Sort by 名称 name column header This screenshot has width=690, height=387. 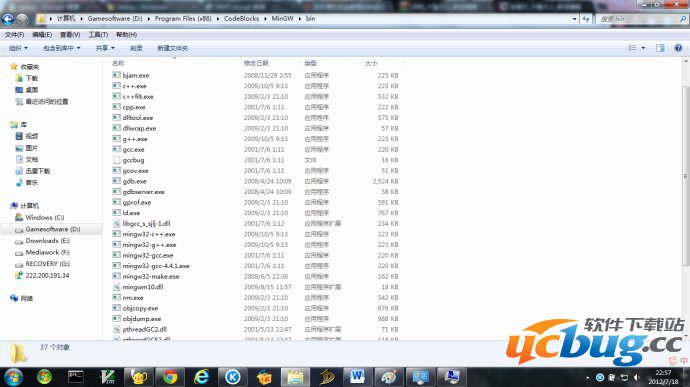118,63
